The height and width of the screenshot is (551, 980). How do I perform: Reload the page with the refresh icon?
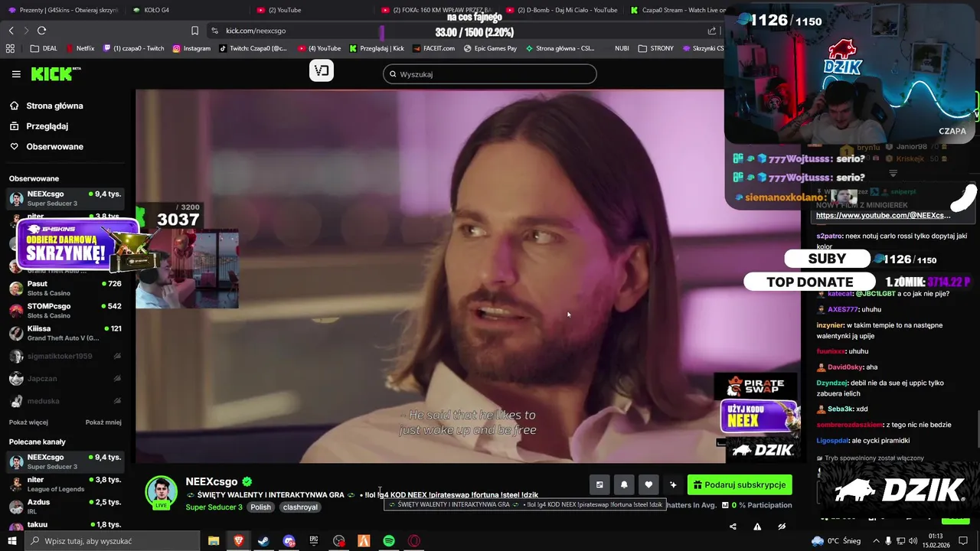point(41,31)
